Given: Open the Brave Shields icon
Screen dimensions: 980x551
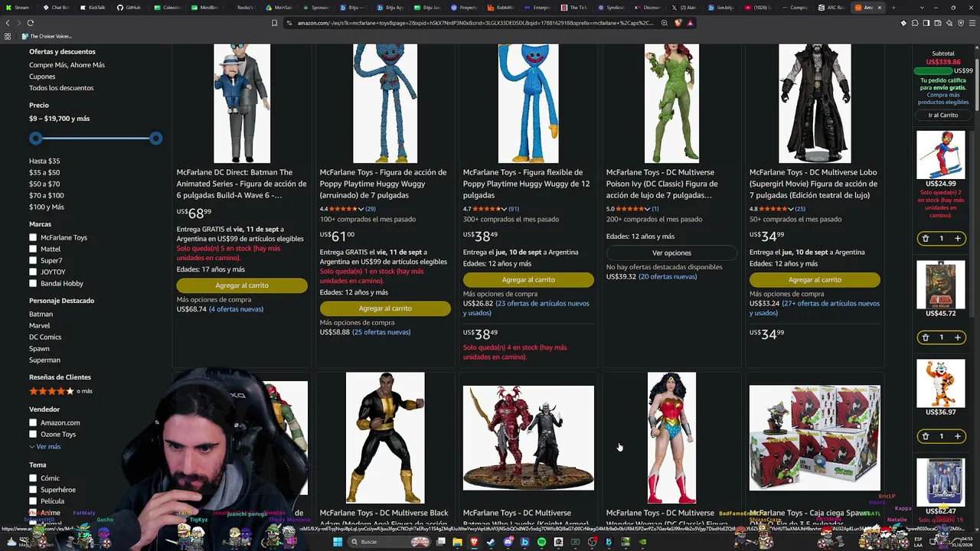Looking at the screenshot, I should click(x=678, y=23).
